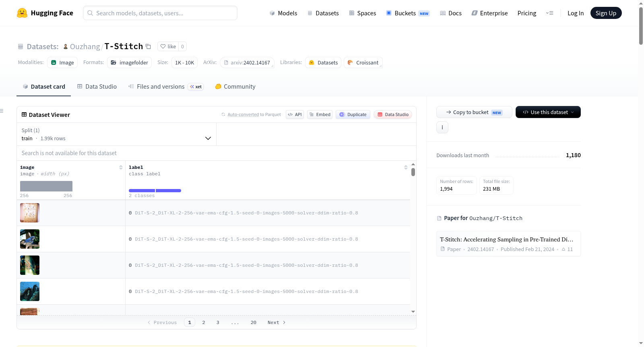
Task: Open the fourth row image thumbnail
Action: point(30,291)
